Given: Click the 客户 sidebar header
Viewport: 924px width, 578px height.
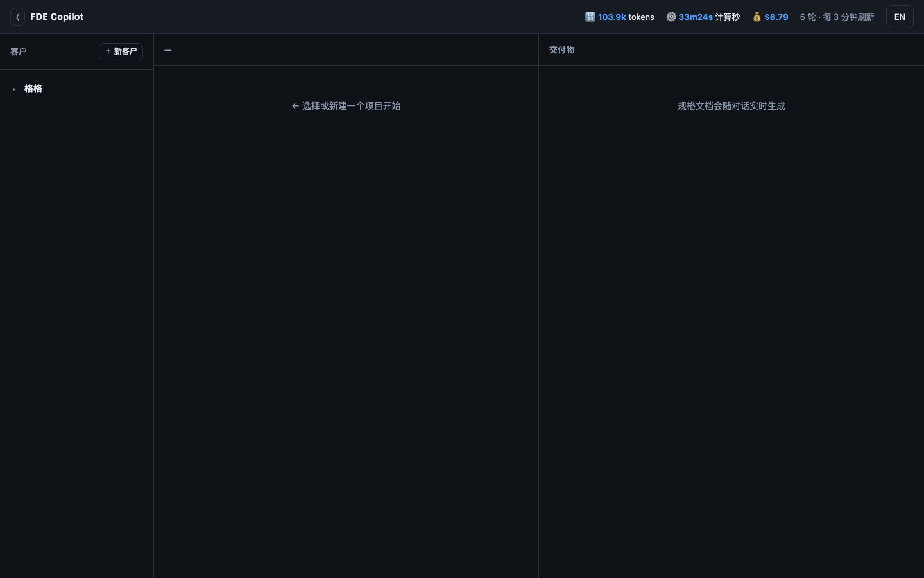Looking at the screenshot, I should tap(19, 51).
